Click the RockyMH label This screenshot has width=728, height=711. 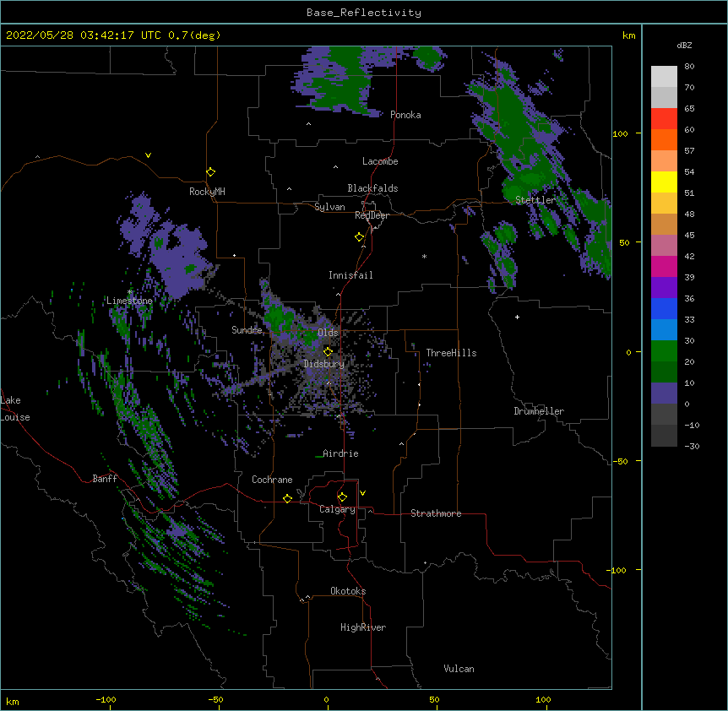(207, 192)
